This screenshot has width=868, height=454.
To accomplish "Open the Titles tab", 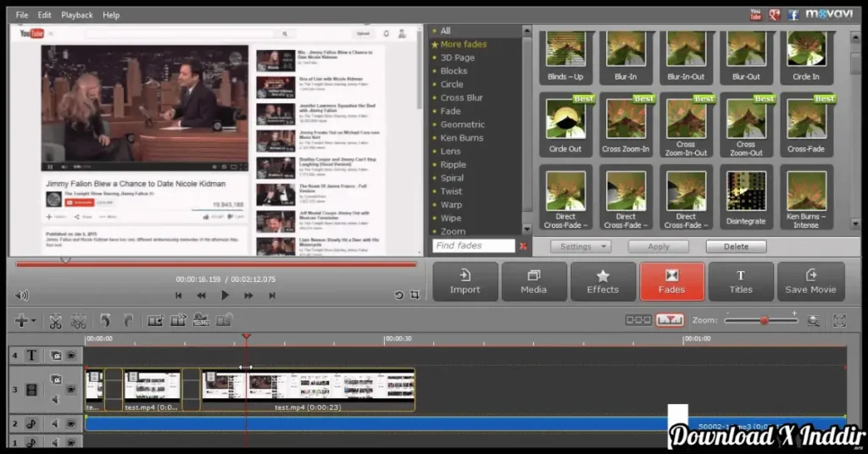I will coord(741,281).
